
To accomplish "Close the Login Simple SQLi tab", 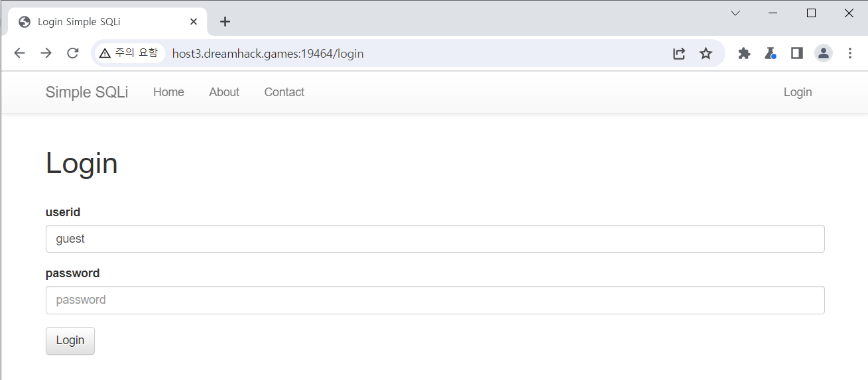I will click(x=194, y=22).
